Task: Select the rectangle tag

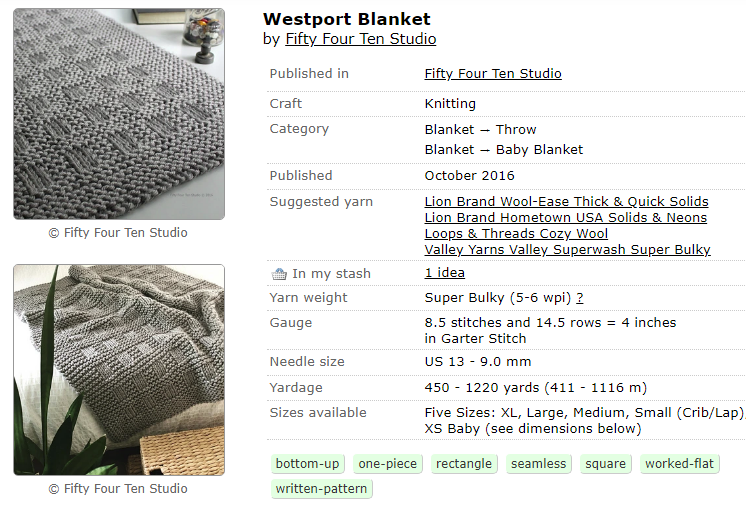Action: [464, 464]
